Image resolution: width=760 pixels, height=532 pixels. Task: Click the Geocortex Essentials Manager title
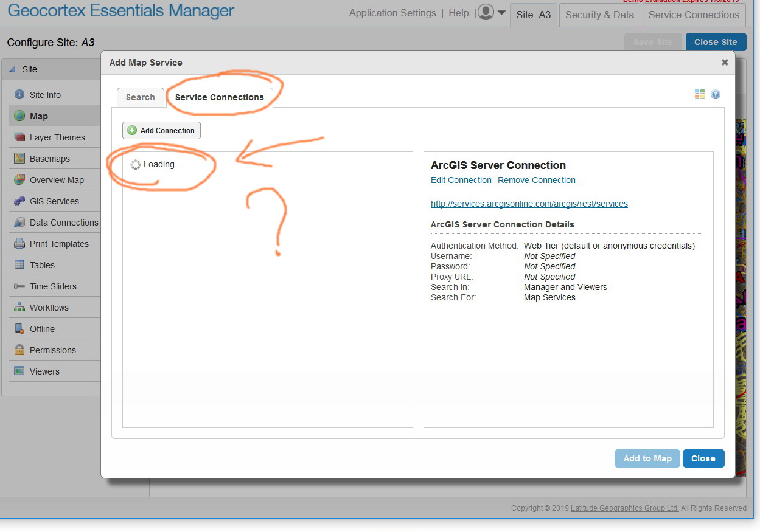point(120,10)
